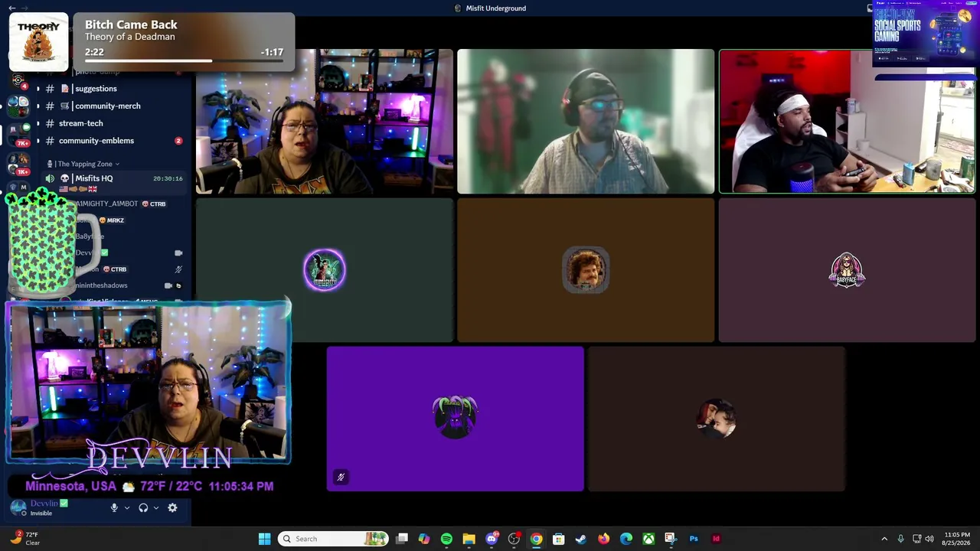Click the A1MIGHTY_A1MBOT voice participant
The image size is (980, 551).
[x=106, y=204]
